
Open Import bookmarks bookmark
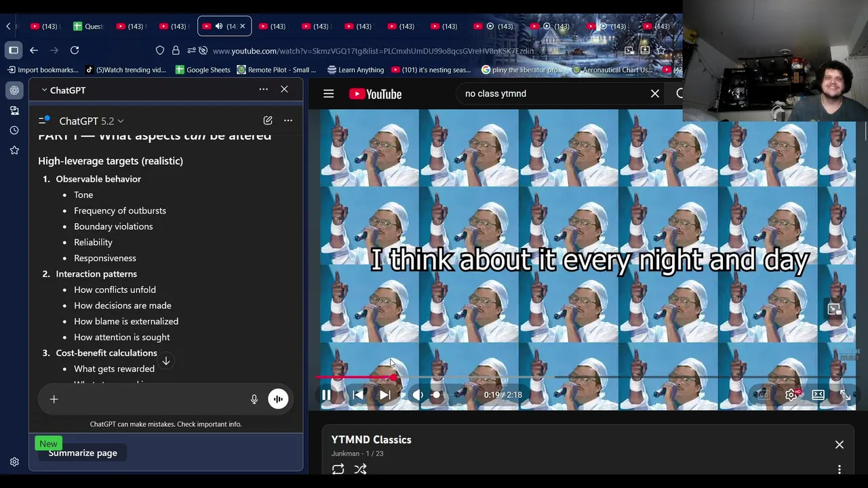pyautogui.click(x=43, y=70)
